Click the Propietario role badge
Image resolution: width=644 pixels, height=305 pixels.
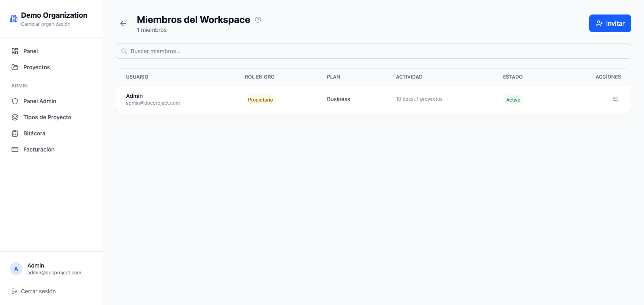coord(260,100)
